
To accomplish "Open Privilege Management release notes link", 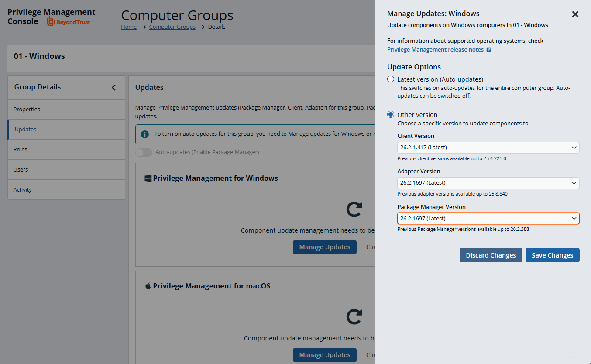I will [435, 50].
